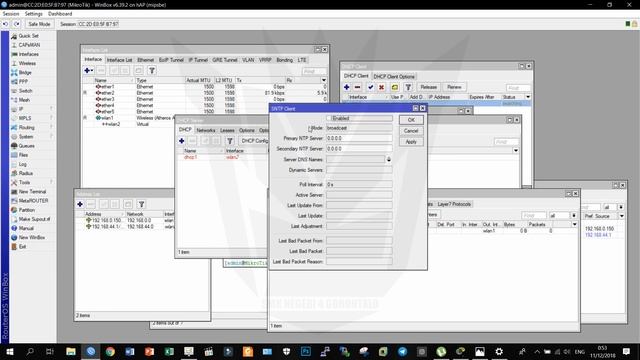Open the Mode dropdown set to broadcast
This screenshot has width=640, height=360.
[x=359, y=128]
